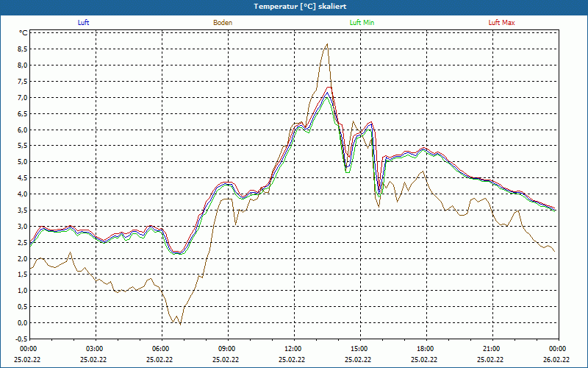Click the 0,0 value on y-axis
The height and width of the screenshot is (368, 588).
(22, 323)
